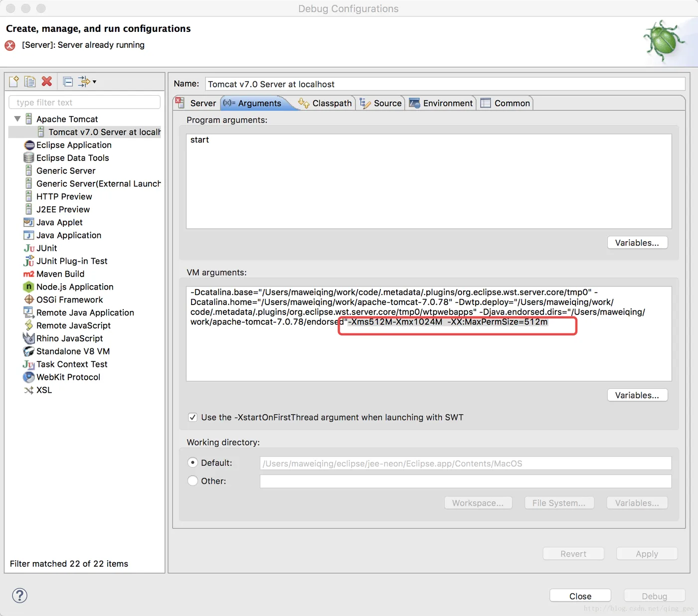Click the Task Context Test icon
The image size is (698, 616).
point(29,364)
